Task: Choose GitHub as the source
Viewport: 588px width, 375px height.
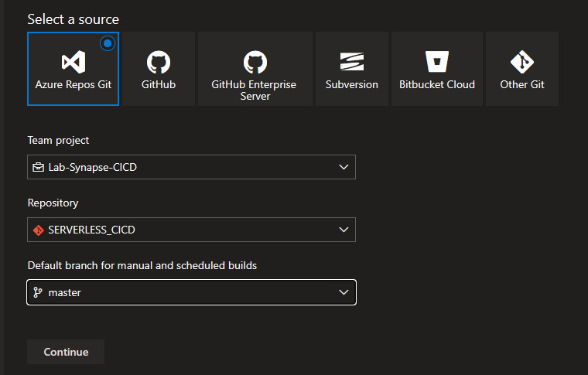Action: point(159,69)
